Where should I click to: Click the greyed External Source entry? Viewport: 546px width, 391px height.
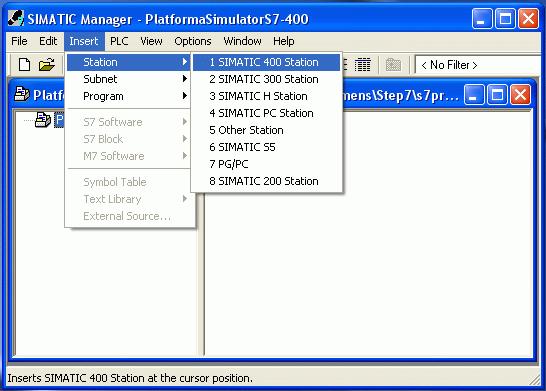click(x=128, y=216)
